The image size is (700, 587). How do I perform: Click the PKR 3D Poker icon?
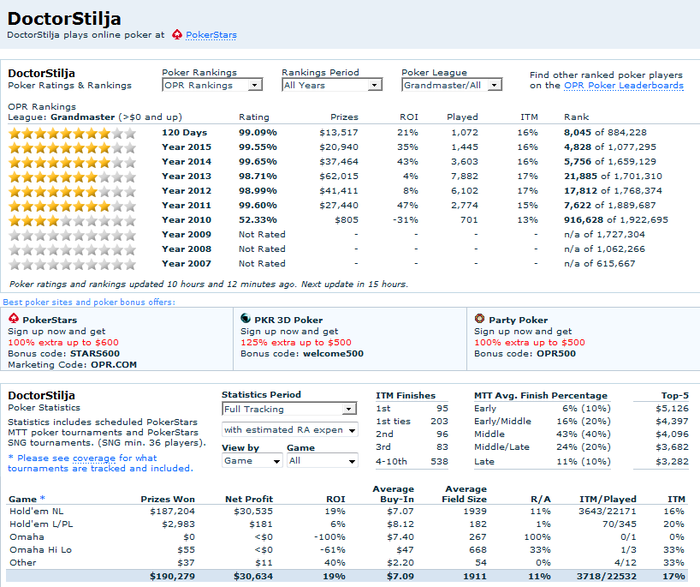click(246, 319)
